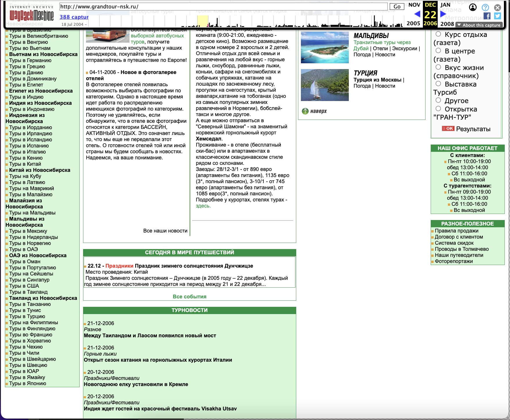Follow the green 'здесь.' link
This screenshot has height=420, width=510.
coord(203,206)
